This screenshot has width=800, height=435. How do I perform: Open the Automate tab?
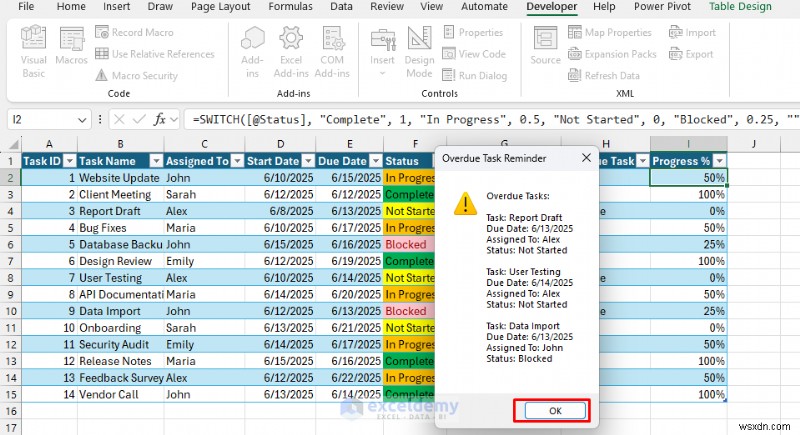tap(484, 7)
